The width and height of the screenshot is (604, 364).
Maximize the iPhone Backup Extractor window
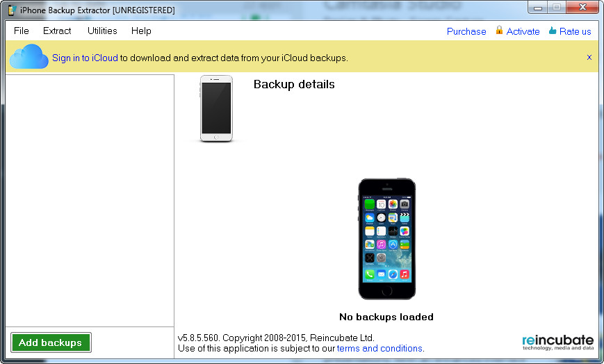(x=557, y=8)
